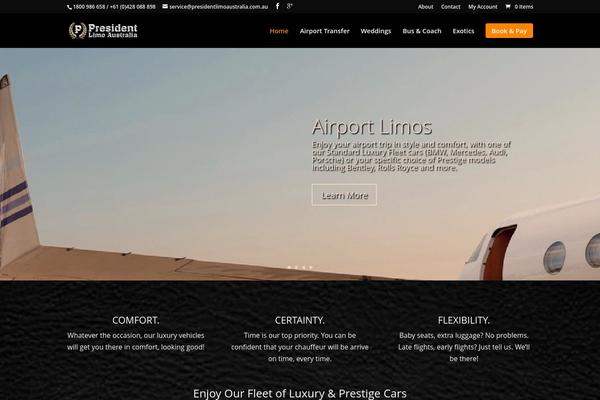Open the Exotics menu item

[x=463, y=31]
